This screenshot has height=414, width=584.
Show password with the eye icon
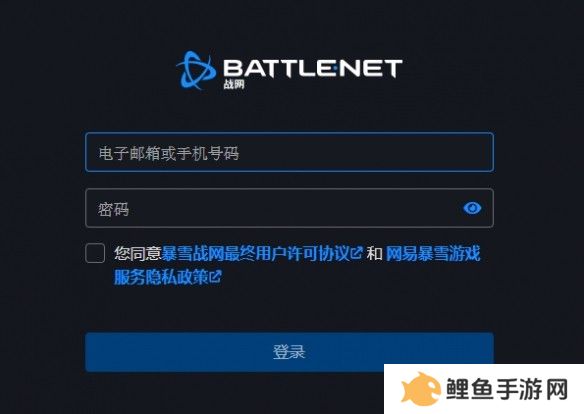click(472, 208)
